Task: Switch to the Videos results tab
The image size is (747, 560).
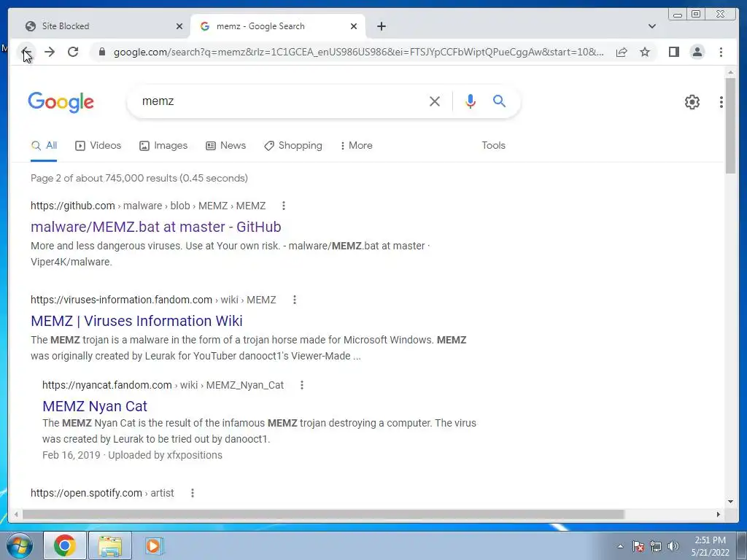Action: pyautogui.click(x=98, y=146)
